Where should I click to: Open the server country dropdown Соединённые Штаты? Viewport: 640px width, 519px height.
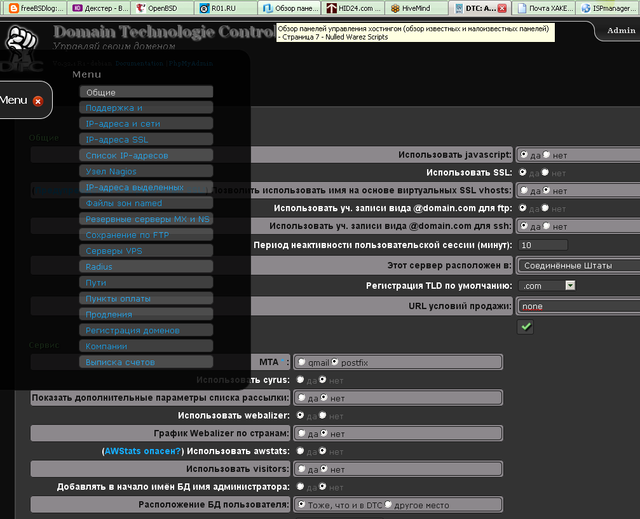(578, 266)
